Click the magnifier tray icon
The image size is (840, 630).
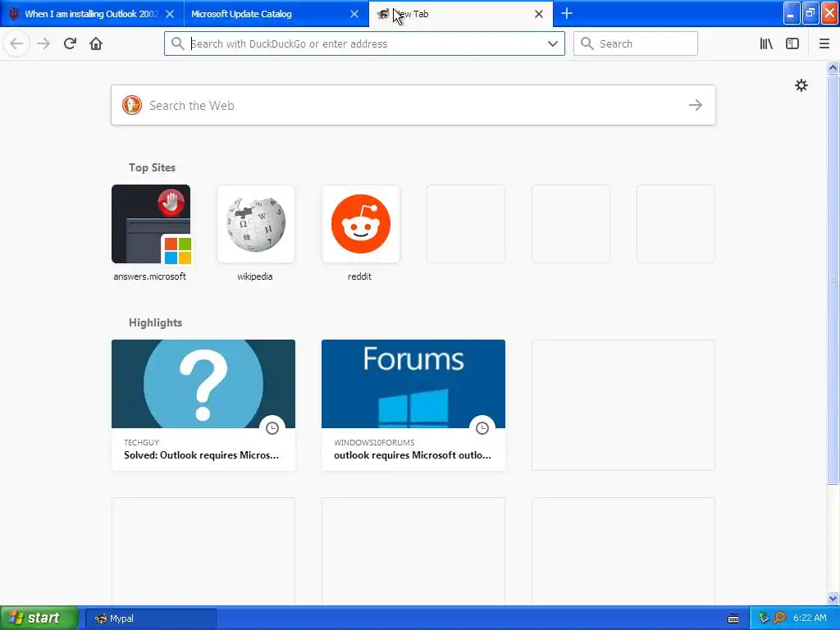[779, 618]
